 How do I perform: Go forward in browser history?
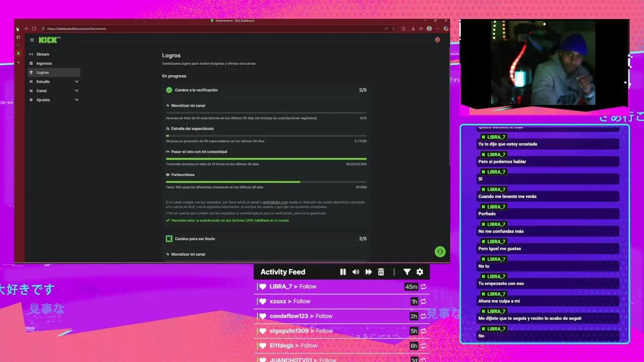(x=26, y=29)
